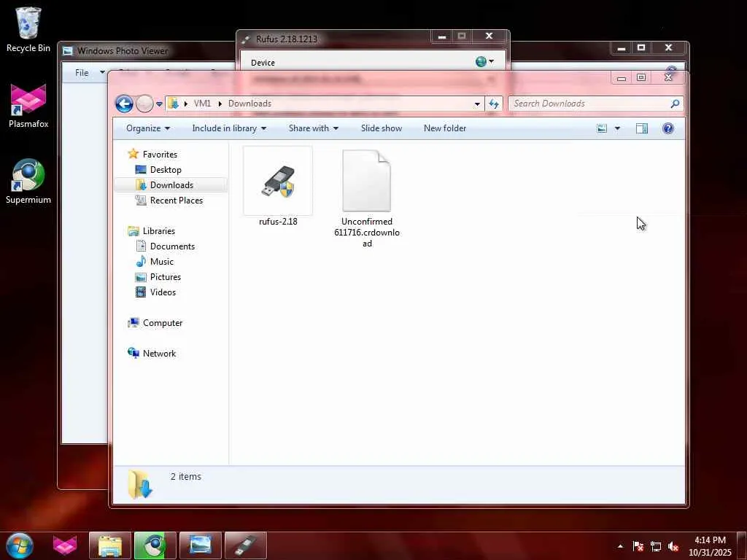This screenshot has height=560, width=747.
Task: Click the Show desktop strip at taskbar end
Action: pyautogui.click(x=742, y=546)
